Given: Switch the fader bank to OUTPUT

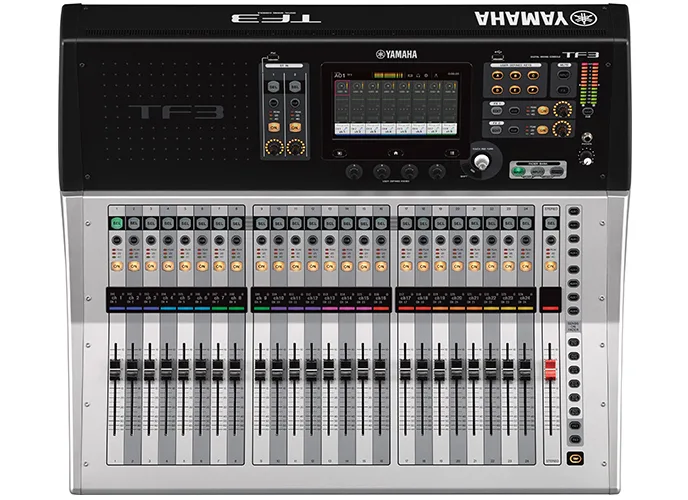Looking at the screenshot, I should [x=556, y=171].
